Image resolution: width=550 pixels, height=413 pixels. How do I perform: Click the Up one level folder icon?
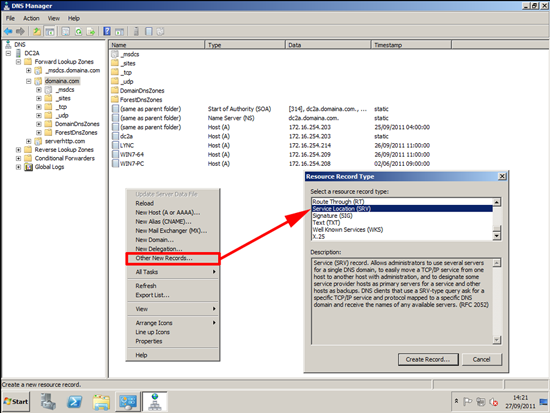click(x=36, y=32)
